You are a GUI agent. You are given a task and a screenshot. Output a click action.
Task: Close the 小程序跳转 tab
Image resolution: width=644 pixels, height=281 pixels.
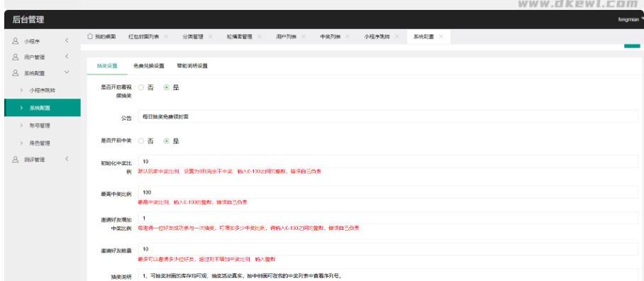click(x=396, y=37)
